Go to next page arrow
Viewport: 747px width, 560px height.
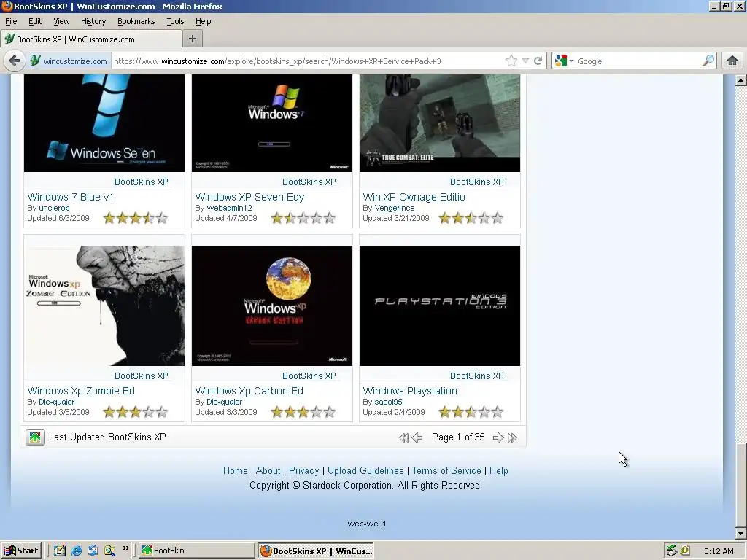click(498, 437)
